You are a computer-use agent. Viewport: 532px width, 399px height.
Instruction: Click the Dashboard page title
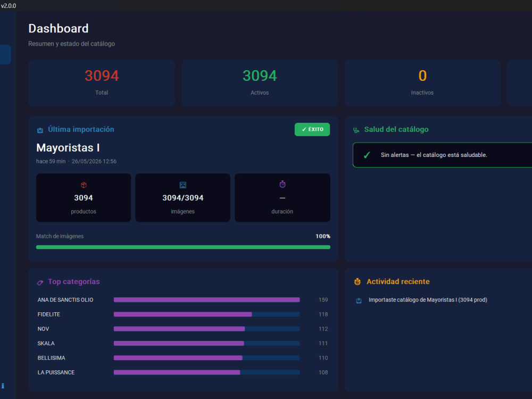point(59,29)
